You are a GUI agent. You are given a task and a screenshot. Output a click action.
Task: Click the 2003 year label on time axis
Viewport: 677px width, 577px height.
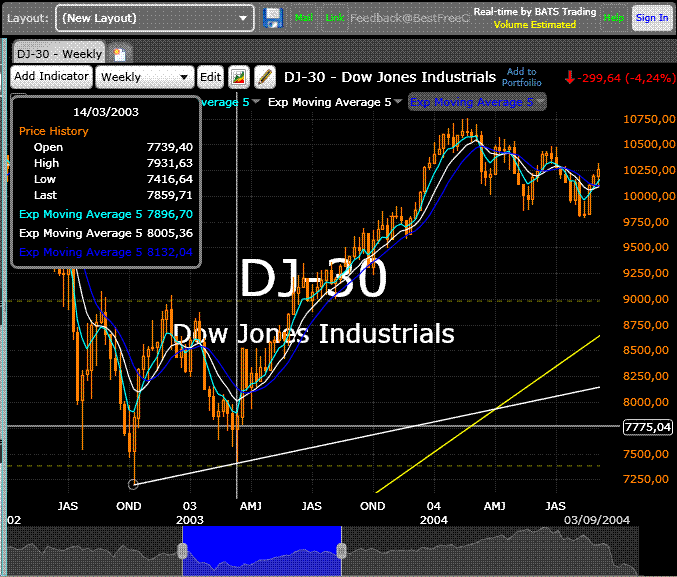coord(190,520)
